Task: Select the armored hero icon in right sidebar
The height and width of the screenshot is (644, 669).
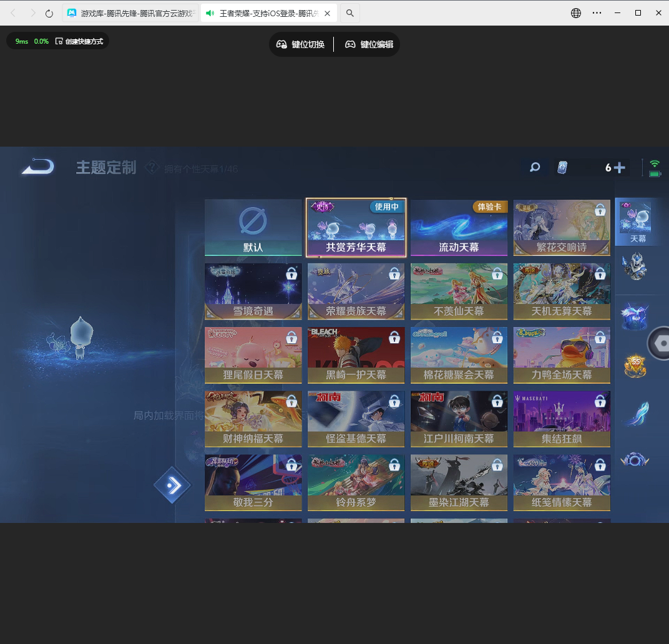Action: tap(635, 266)
